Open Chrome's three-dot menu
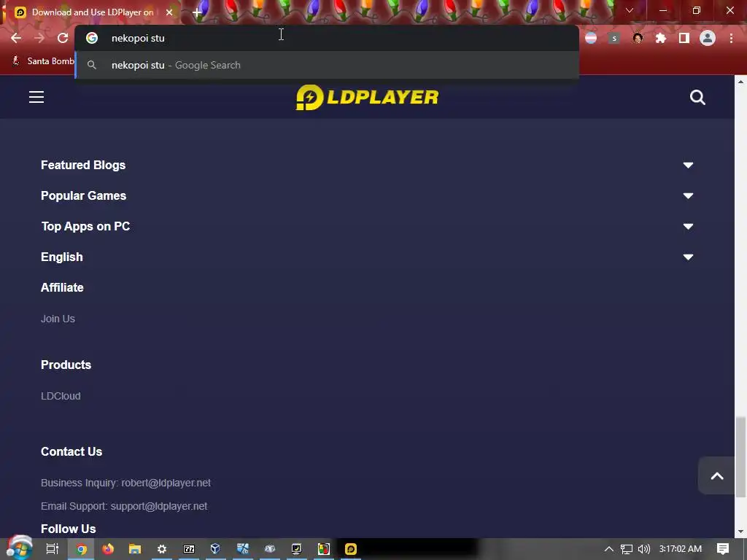The height and width of the screenshot is (560, 747). pyautogui.click(x=731, y=38)
